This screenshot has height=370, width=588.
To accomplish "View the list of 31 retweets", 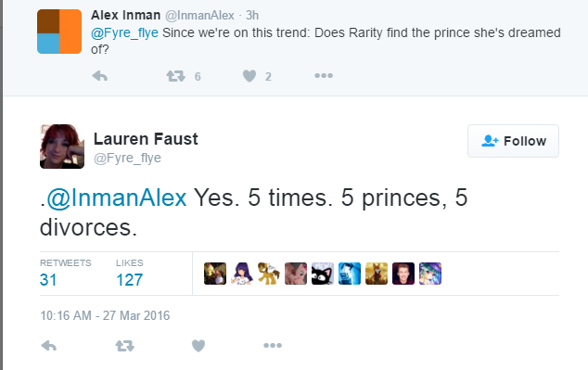I will [x=65, y=274].
